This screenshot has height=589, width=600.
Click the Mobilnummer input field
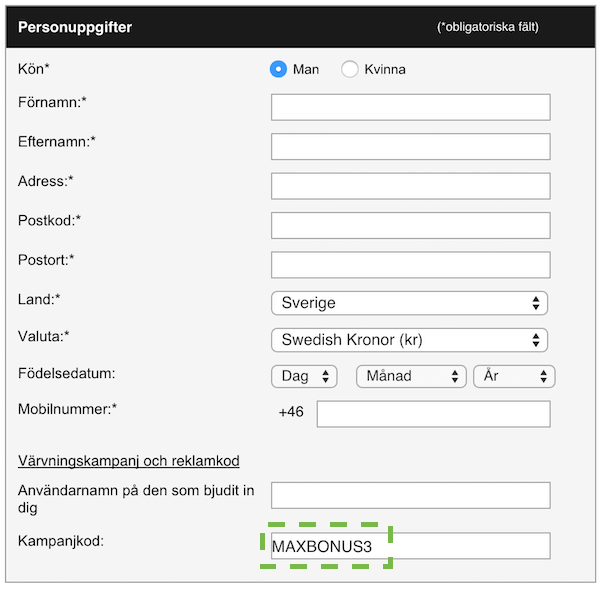[434, 414]
